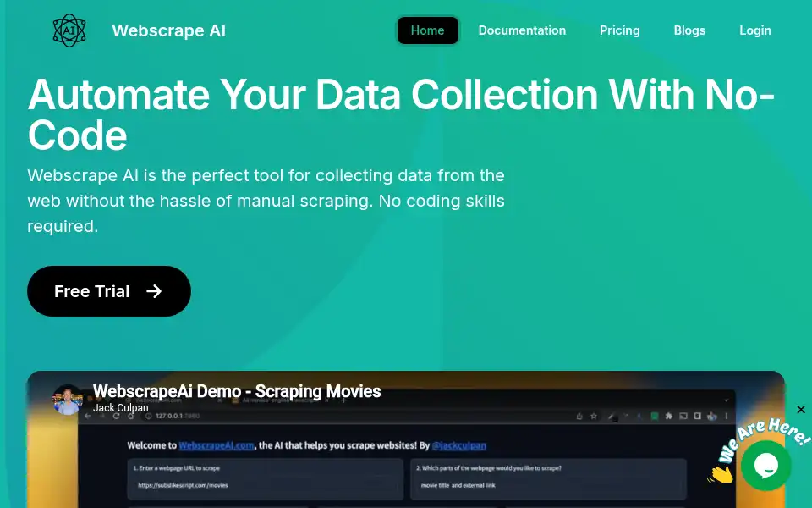
Task: Click the WebscrapeAI.com link in the video
Action: coord(217,445)
